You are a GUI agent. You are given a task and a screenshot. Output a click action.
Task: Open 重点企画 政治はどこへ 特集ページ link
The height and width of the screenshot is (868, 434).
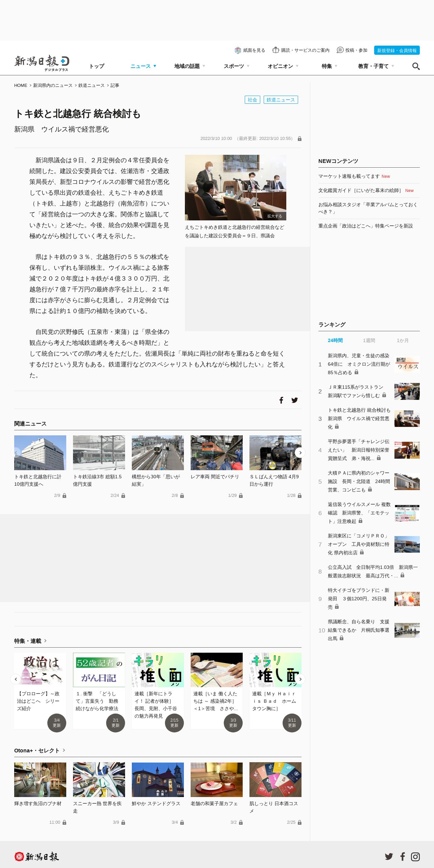coord(366,226)
